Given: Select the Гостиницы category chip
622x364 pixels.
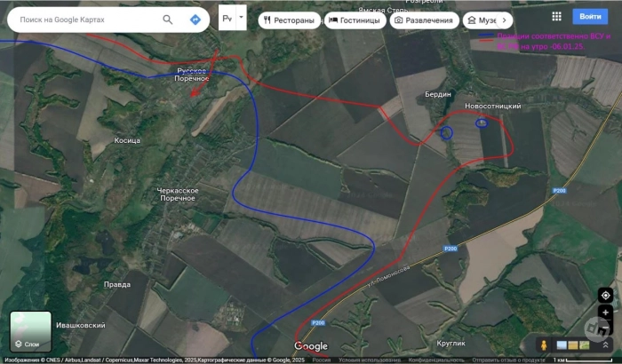Looking at the screenshot, I should (355, 20).
